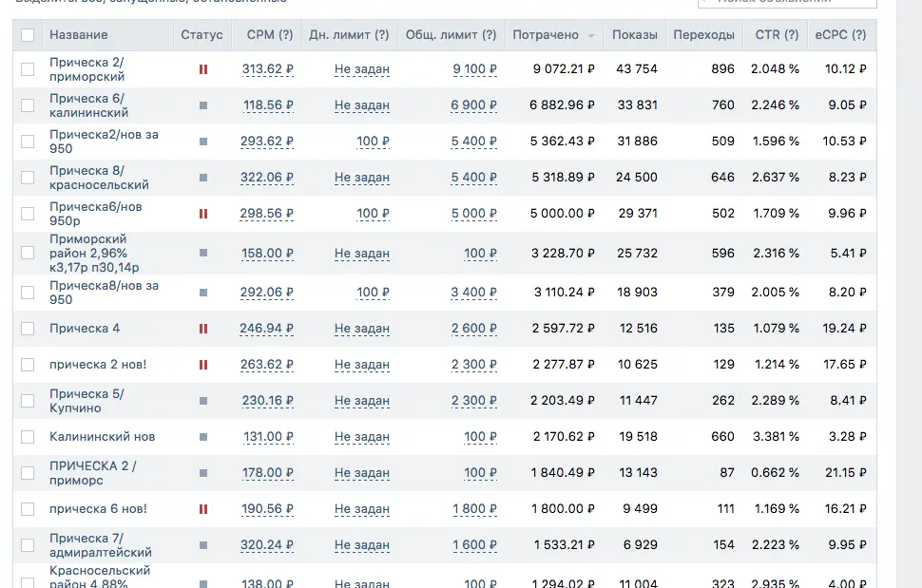Click the red pause status icon for Прическа 2/приморский
This screenshot has height=588, width=922.
202,69
